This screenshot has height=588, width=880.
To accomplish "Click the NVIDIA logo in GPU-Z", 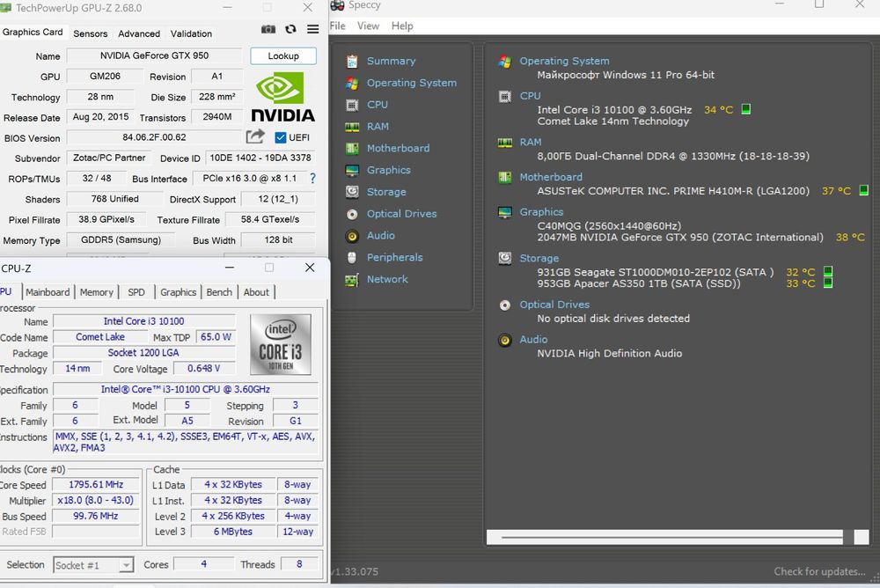I will 282,98.
